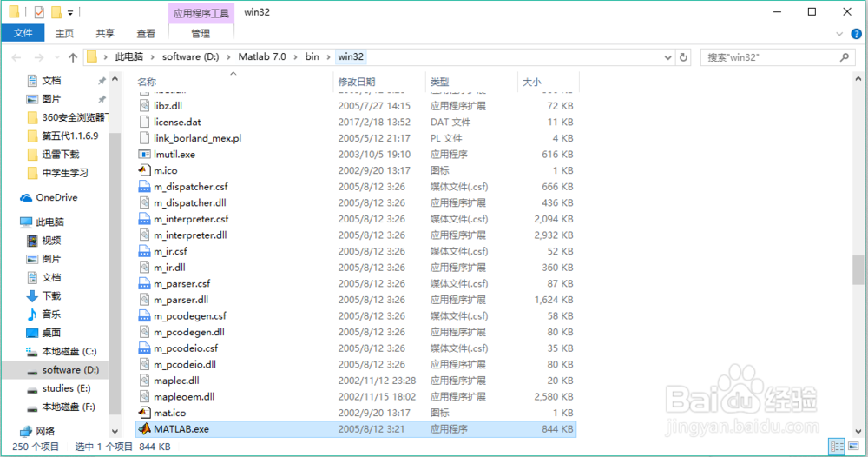Open 本地磁盘 (C:) drive
This screenshot has width=868, height=457.
(x=62, y=351)
